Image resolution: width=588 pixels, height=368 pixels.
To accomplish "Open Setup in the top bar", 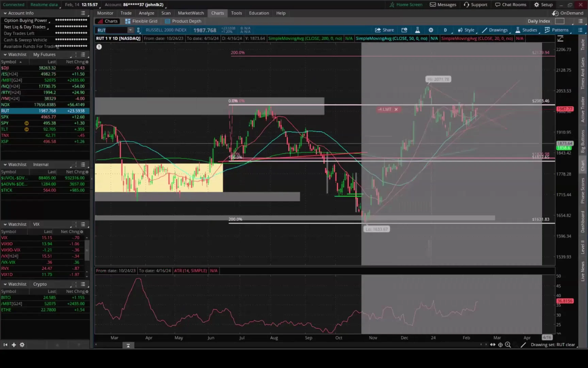I will pyautogui.click(x=543, y=5).
